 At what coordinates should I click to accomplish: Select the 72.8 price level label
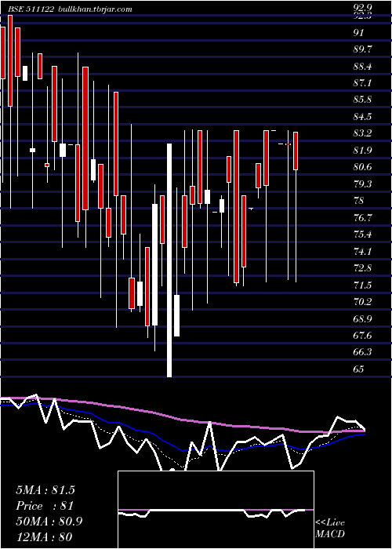point(362,268)
